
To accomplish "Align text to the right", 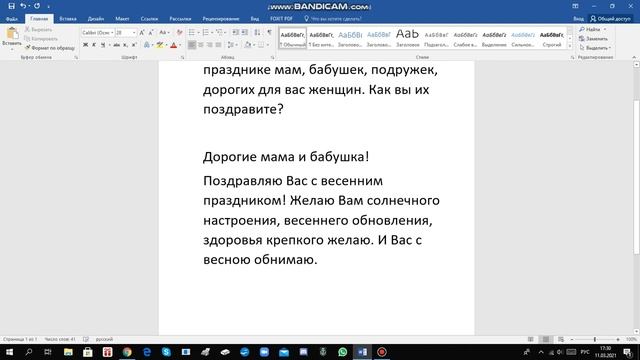I will [x=209, y=45].
